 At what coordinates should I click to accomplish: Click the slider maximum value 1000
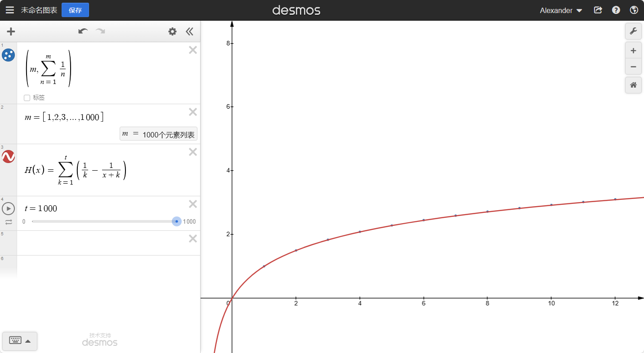point(189,222)
